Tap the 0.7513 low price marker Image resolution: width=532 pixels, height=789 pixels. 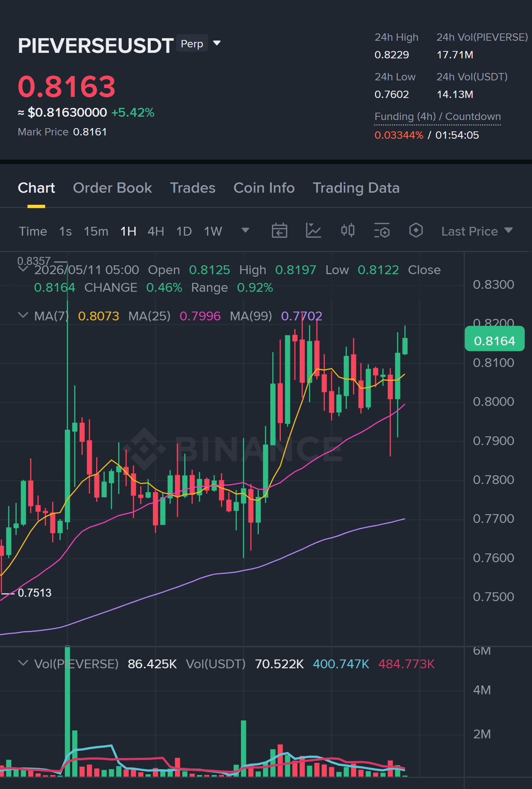click(x=34, y=593)
